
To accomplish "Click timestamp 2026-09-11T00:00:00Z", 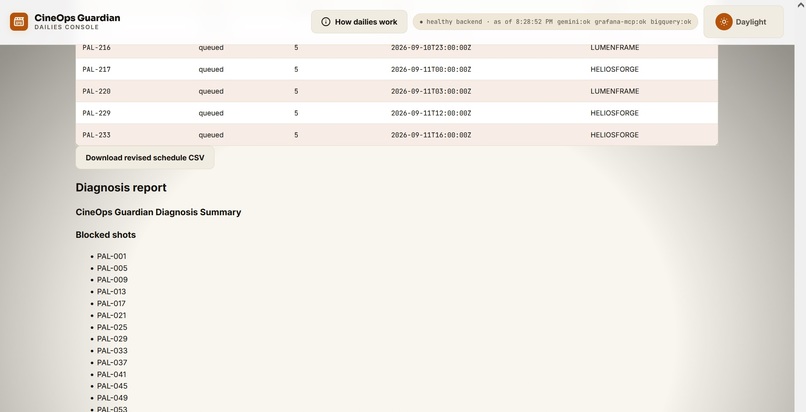I will (x=431, y=69).
